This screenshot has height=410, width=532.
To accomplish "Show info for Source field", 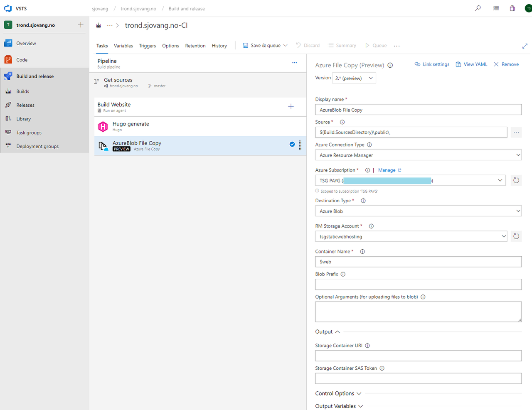I will pos(342,122).
